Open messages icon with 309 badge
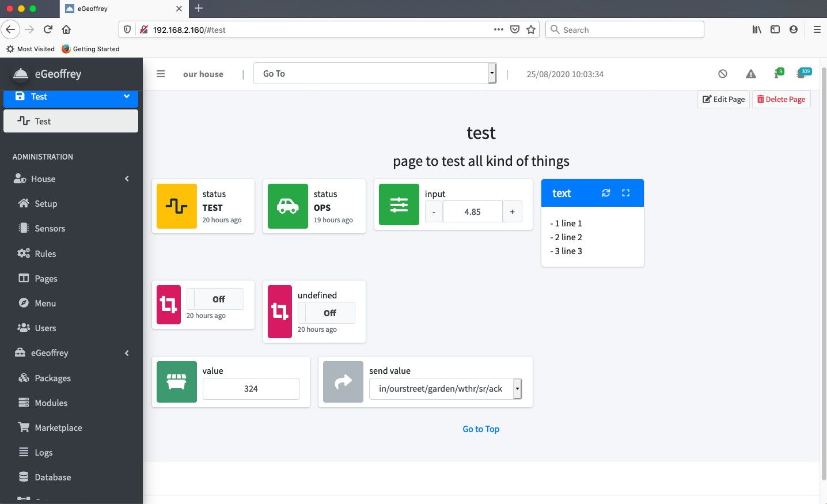 (803, 73)
